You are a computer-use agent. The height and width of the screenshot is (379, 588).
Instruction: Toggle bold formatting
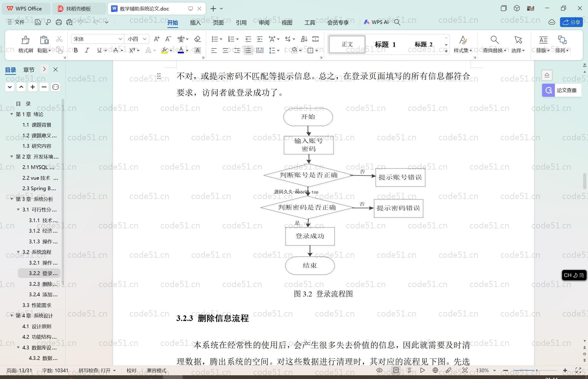(x=76, y=50)
